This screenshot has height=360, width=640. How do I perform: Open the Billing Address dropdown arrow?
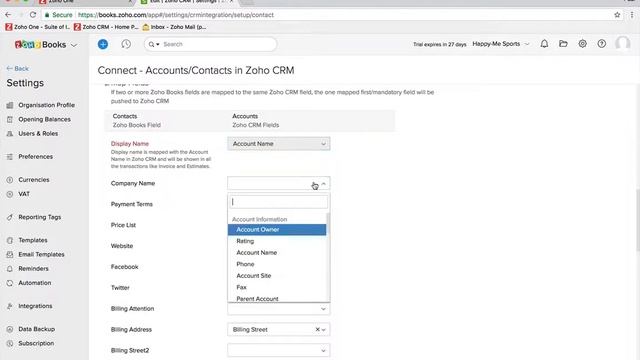point(324,329)
